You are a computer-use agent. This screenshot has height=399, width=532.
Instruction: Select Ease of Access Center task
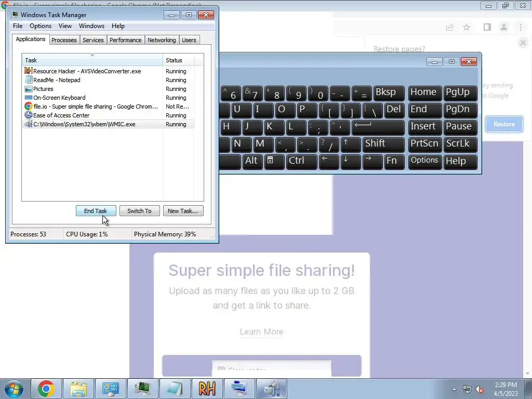tap(108, 115)
